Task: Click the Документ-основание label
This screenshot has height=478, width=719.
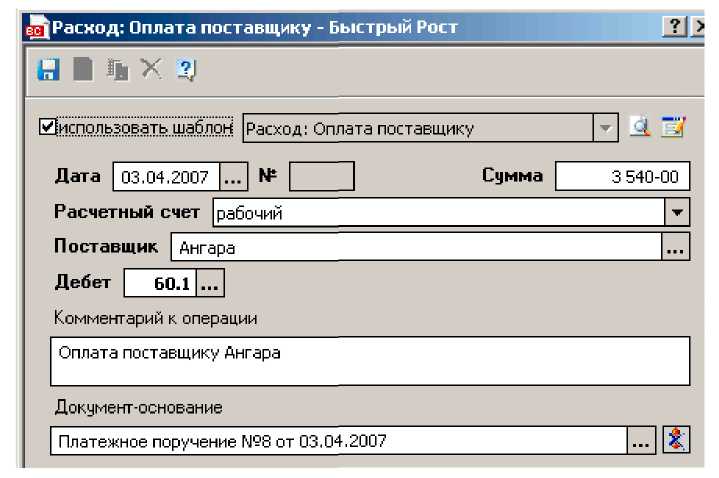Action: (x=138, y=407)
